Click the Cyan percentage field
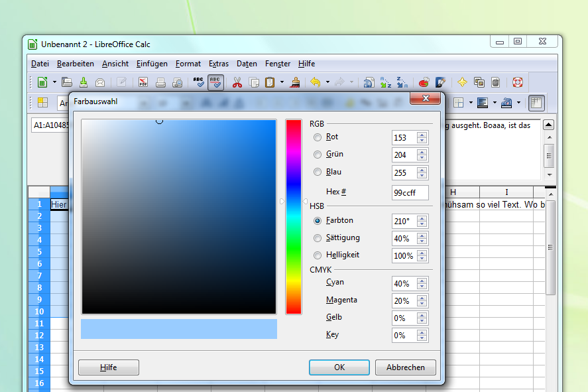This screenshot has height=392, width=588. 404,284
